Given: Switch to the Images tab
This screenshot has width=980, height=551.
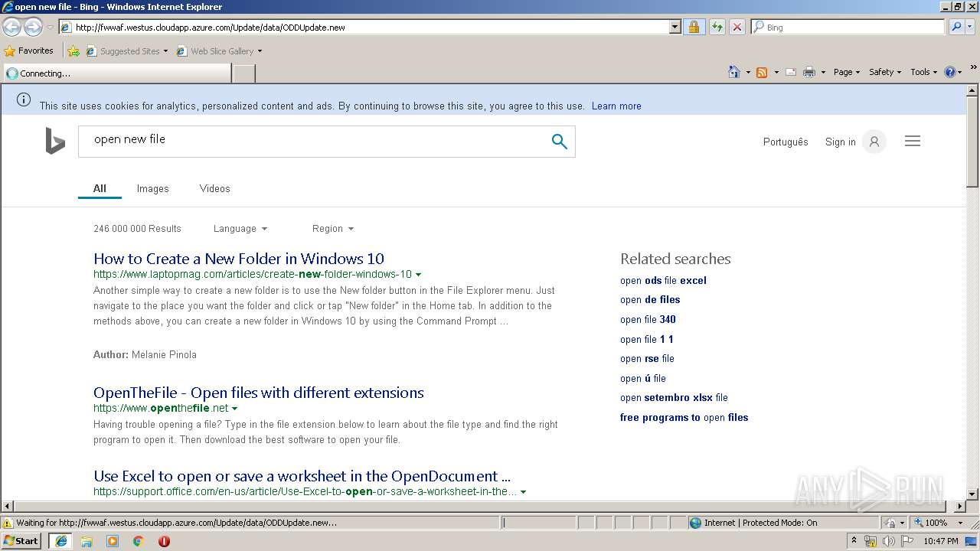Looking at the screenshot, I should [x=152, y=188].
